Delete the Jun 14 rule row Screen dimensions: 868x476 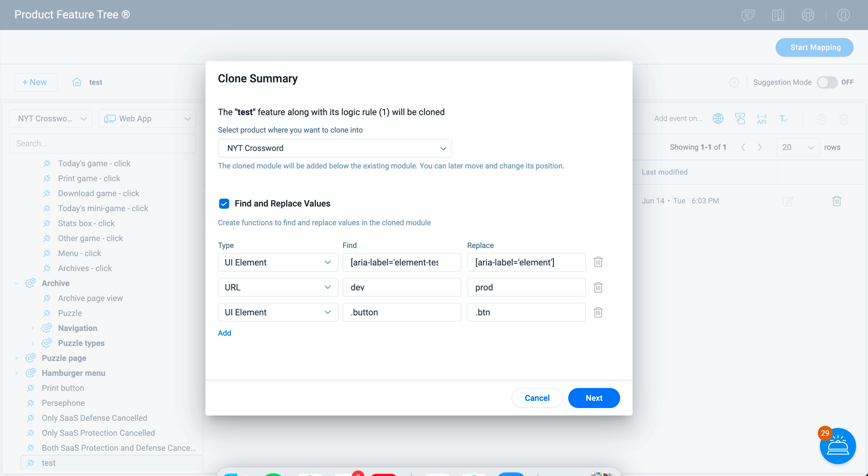pyautogui.click(x=837, y=201)
